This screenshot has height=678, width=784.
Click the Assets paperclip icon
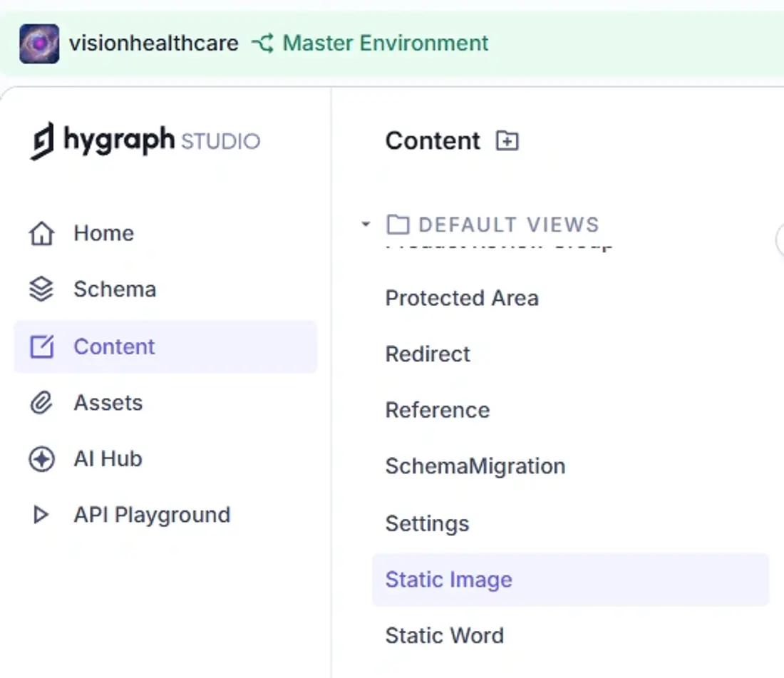[x=41, y=403]
